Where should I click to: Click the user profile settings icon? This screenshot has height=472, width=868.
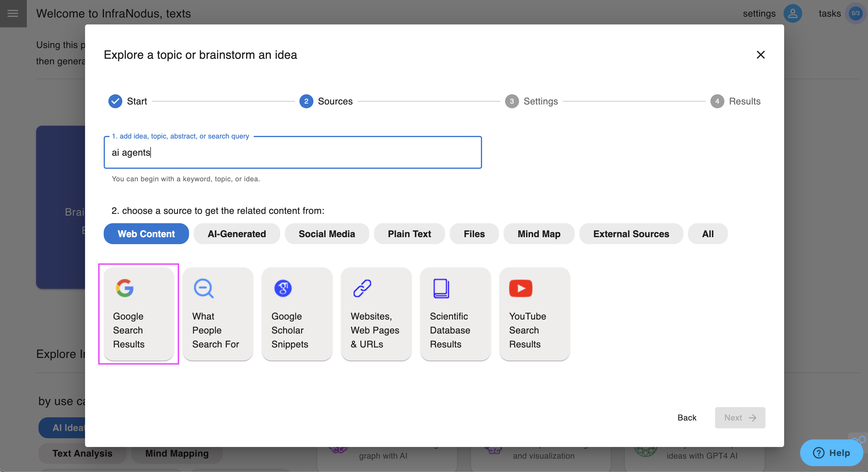(x=793, y=13)
